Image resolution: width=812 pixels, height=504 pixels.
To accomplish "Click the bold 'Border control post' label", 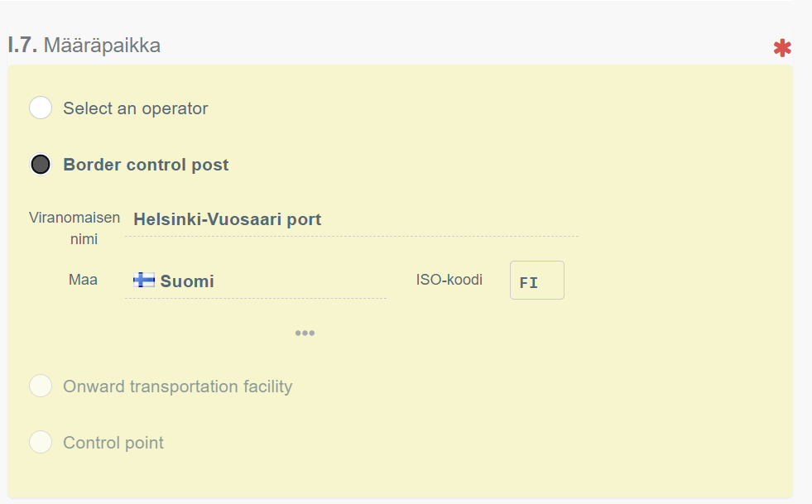I will [x=146, y=165].
